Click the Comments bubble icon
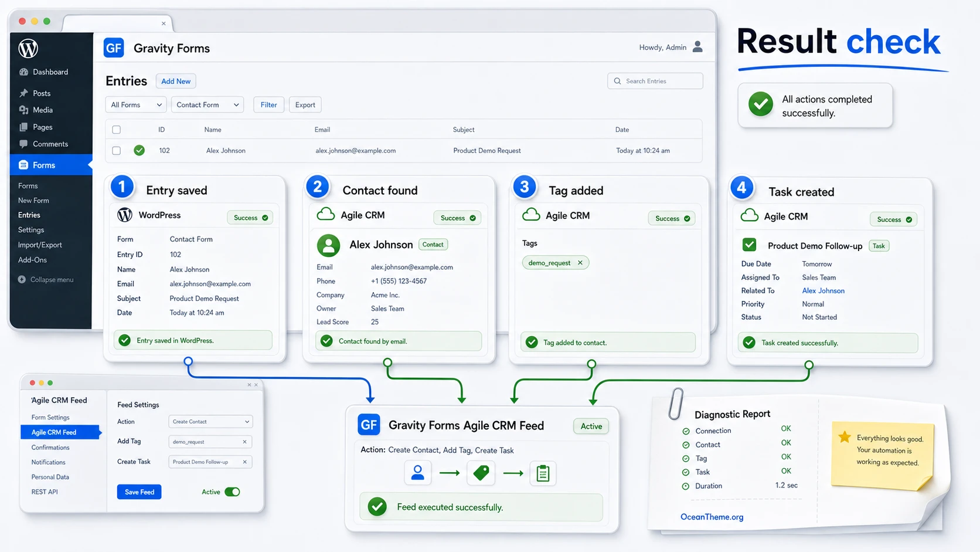Screen dimensions: 980x552 click(x=23, y=144)
